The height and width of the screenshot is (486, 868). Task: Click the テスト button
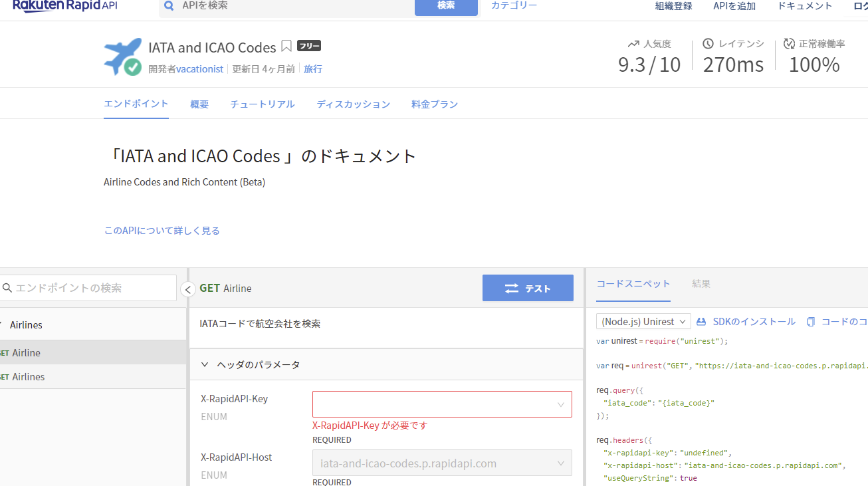click(528, 289)
